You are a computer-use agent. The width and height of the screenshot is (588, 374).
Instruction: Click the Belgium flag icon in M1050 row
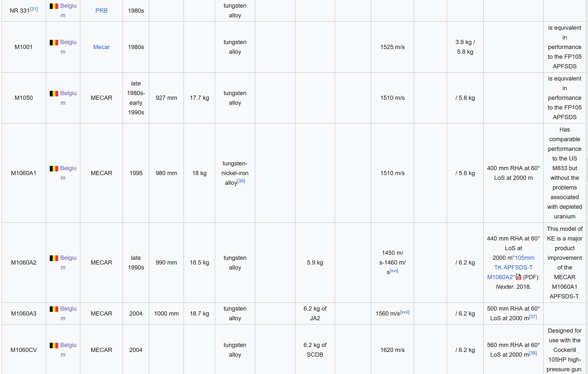click(54, 93)
